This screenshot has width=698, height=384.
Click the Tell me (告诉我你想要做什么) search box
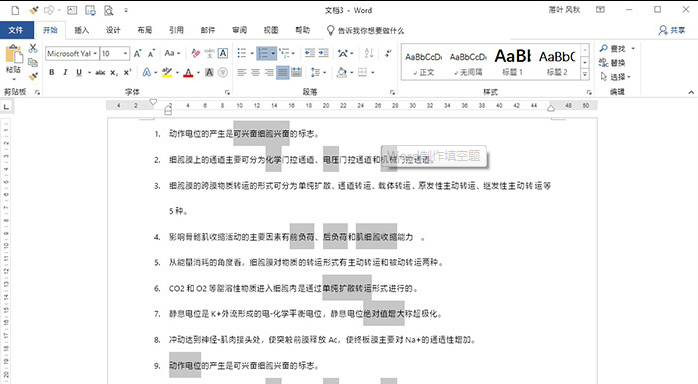tap(365, 30)
